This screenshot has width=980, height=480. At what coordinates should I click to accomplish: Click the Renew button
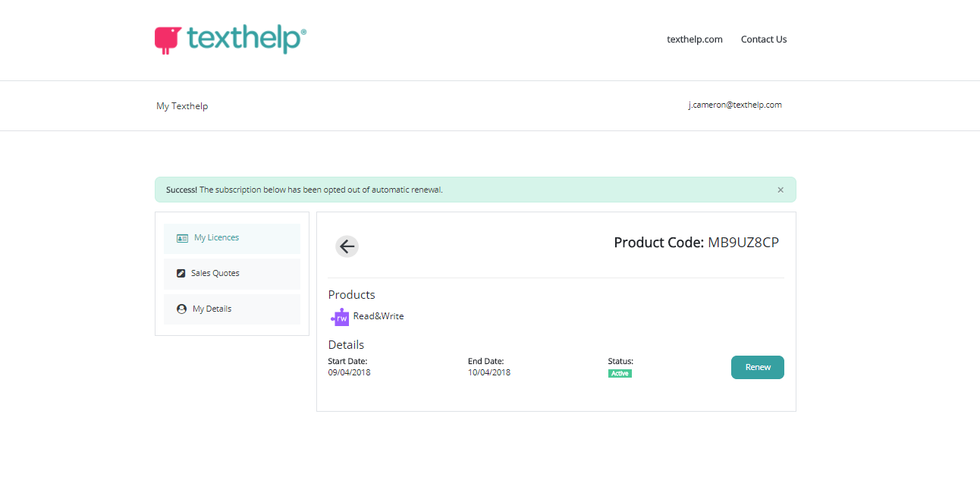pyautogui.click(x=758, y=367)
